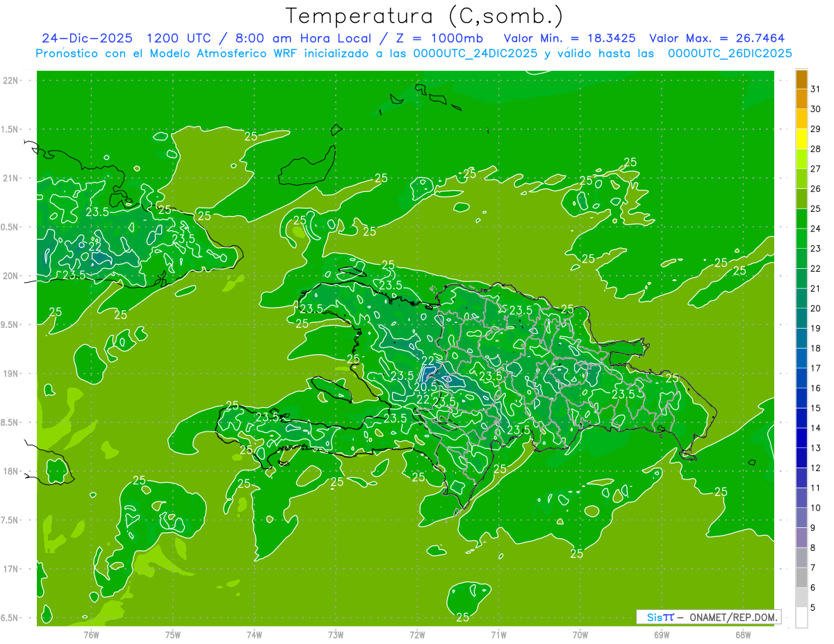Click the color bar label '5'

[813, 608]
